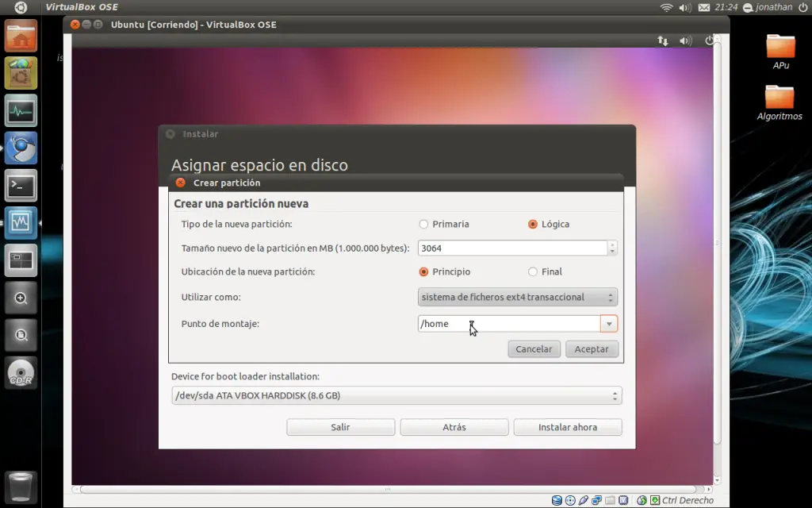Click the Ubuntu logo dash button

[x=20, y=7]
